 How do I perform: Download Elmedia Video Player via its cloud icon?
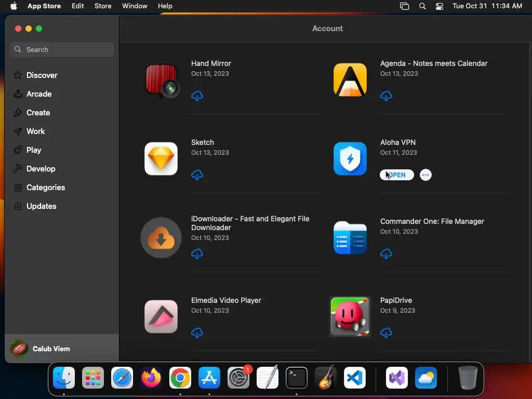[197, 333]
